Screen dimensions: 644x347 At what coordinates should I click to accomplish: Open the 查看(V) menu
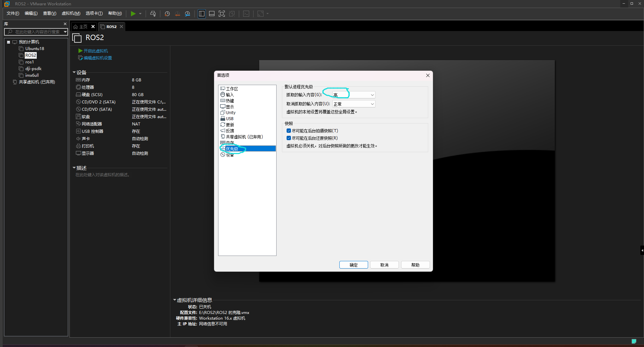pyautogui.click(x=49, y=13)
